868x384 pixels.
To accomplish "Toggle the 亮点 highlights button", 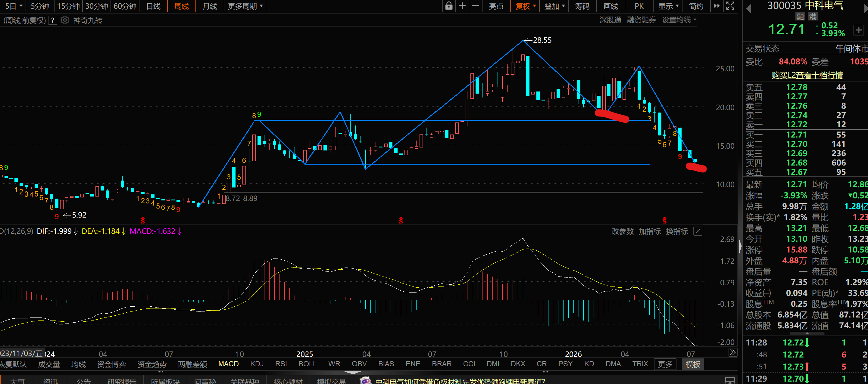I will coord(496,6).
